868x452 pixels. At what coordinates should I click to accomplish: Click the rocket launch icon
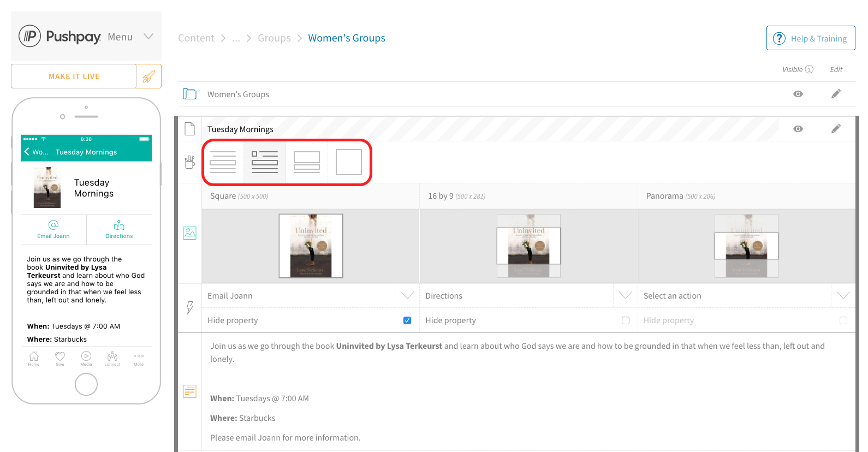tap(148, 76)
